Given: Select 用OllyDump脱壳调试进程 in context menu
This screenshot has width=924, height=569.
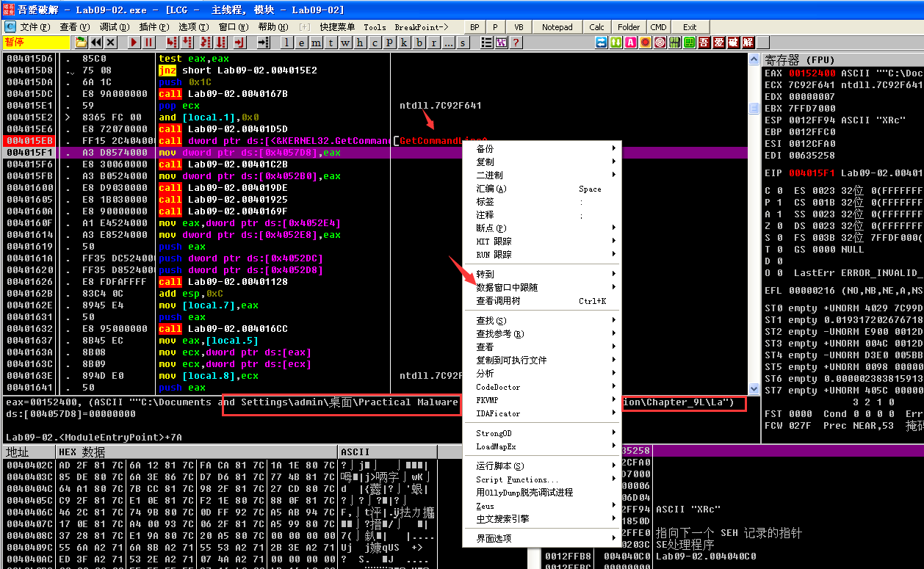Looking at the screenshot, I should click(541, 492).
